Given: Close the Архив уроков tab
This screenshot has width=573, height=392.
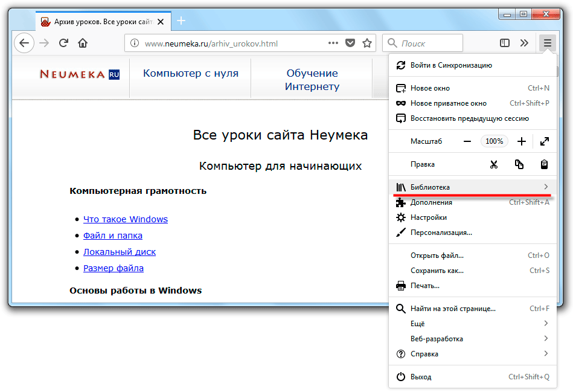Looking at the screenshot, I should (161, 22).
